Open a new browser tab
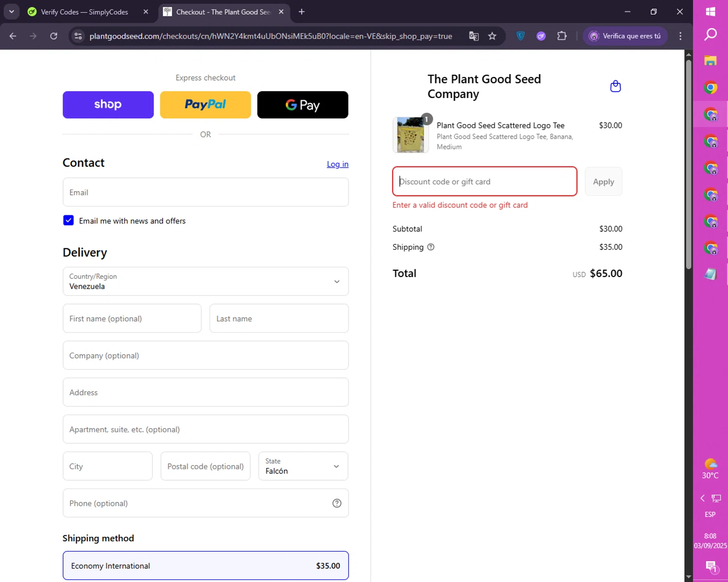728x582 pixels. [x=301, y=12]
